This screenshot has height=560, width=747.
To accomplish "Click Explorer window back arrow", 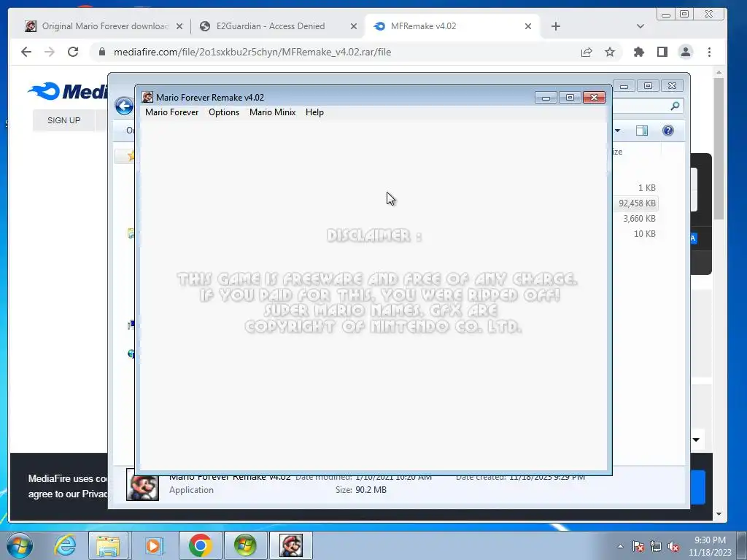I will click(124, 106).
